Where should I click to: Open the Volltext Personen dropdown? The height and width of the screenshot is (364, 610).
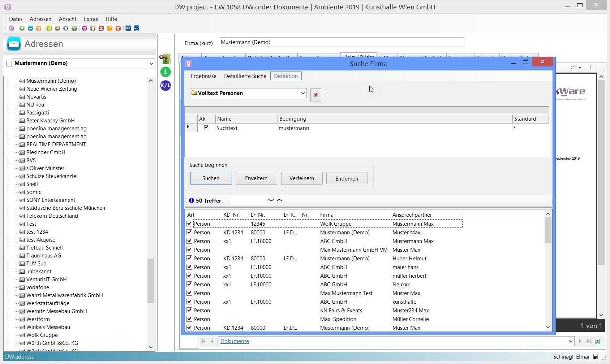point(302,93)
